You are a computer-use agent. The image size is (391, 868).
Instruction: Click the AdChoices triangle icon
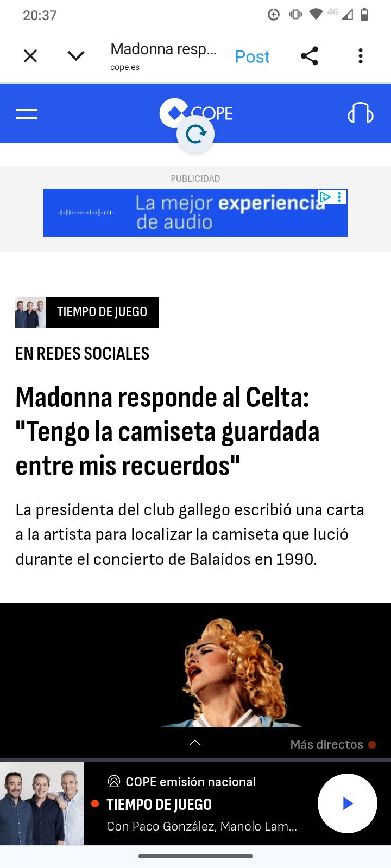click(x=325, y=196)
